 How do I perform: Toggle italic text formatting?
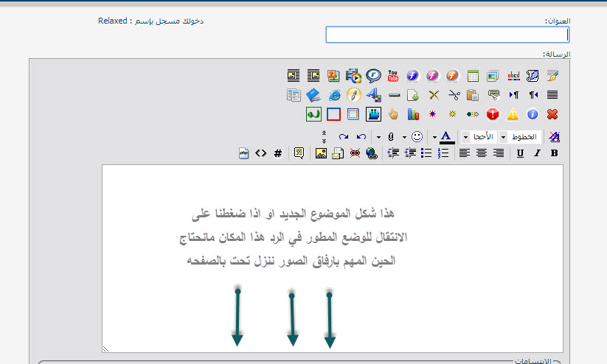pos(538,153)
